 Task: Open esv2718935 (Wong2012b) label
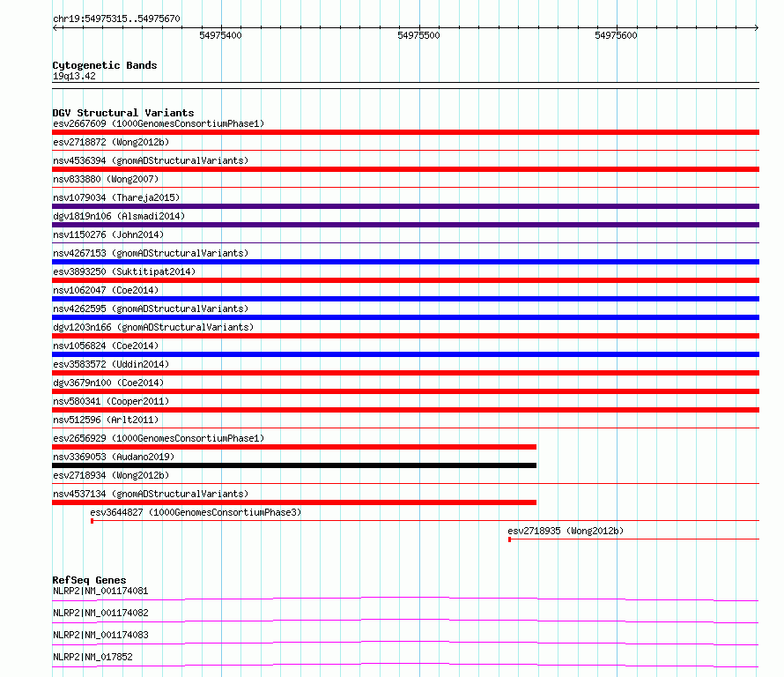[566, 531]
